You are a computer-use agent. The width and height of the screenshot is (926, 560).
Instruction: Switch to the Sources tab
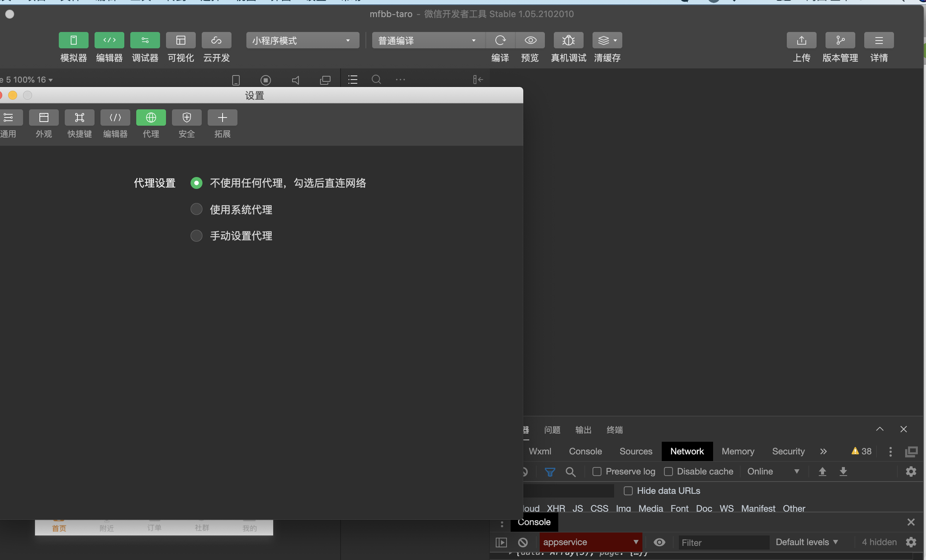point(636,451)
